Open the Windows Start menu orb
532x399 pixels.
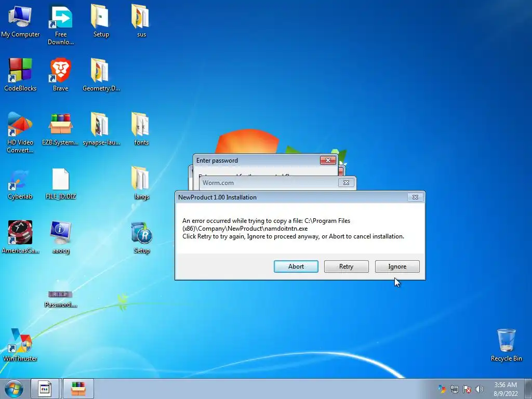(14, 389)
